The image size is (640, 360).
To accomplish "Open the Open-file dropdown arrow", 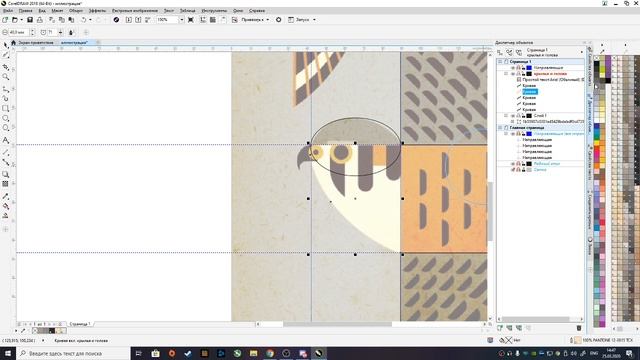I will pos(22,20).
